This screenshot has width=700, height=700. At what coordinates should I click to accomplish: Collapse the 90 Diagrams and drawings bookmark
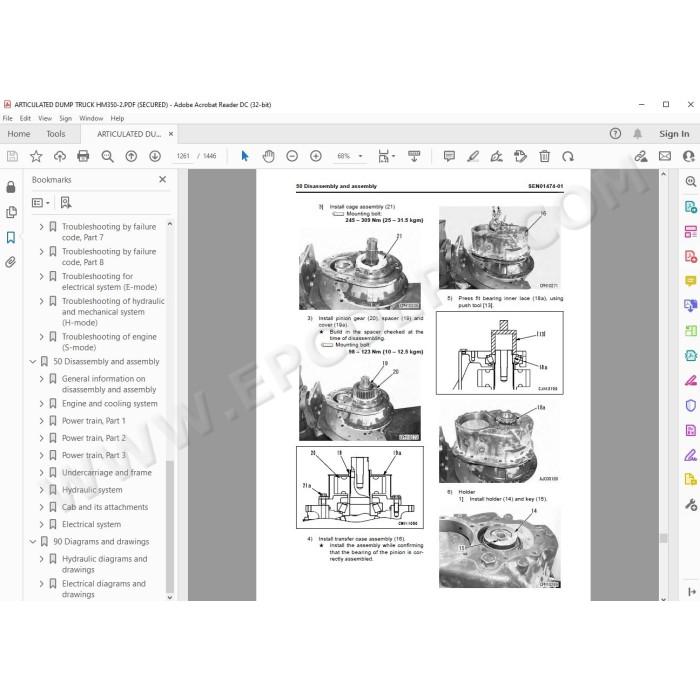(33, 542)
